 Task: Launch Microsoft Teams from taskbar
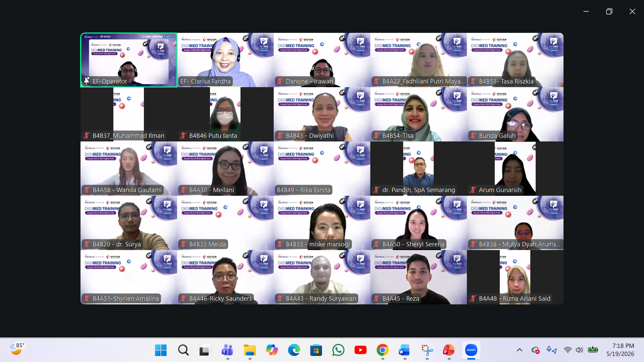(227, 350)
